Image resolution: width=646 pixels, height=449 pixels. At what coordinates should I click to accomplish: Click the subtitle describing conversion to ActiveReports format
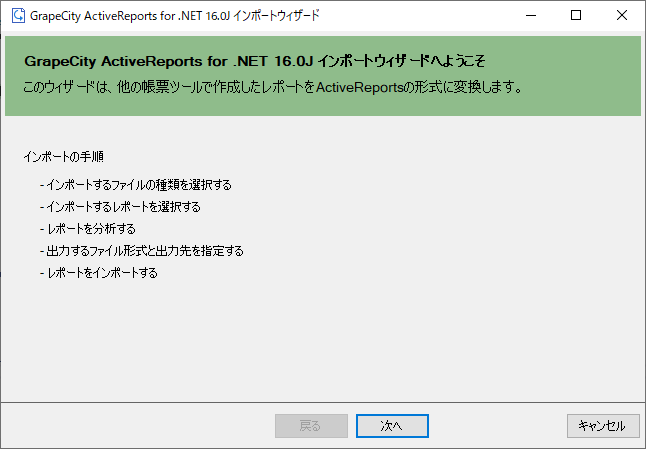point(273,87)
